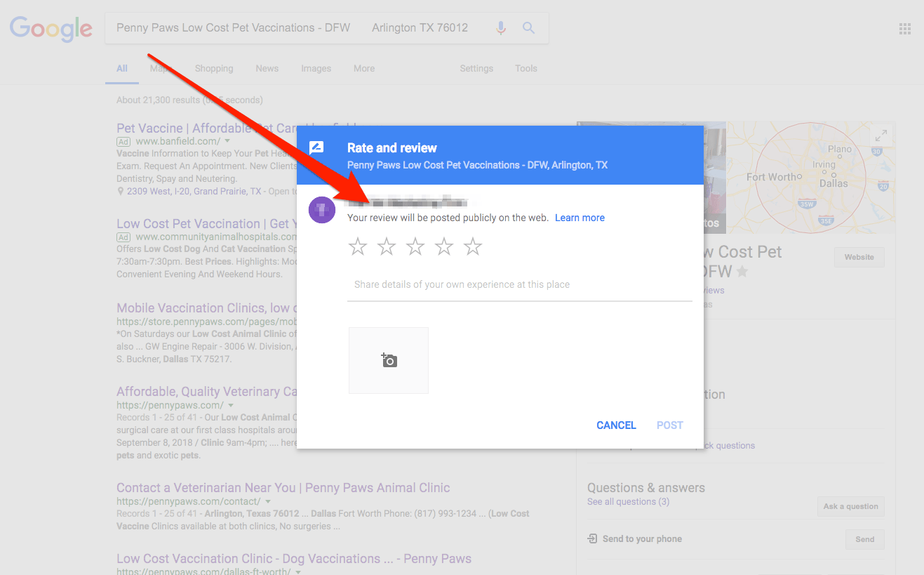This screenshot has height=575, width=924.
Task: Click the Google logo
Action: click(x=51, y=28)
